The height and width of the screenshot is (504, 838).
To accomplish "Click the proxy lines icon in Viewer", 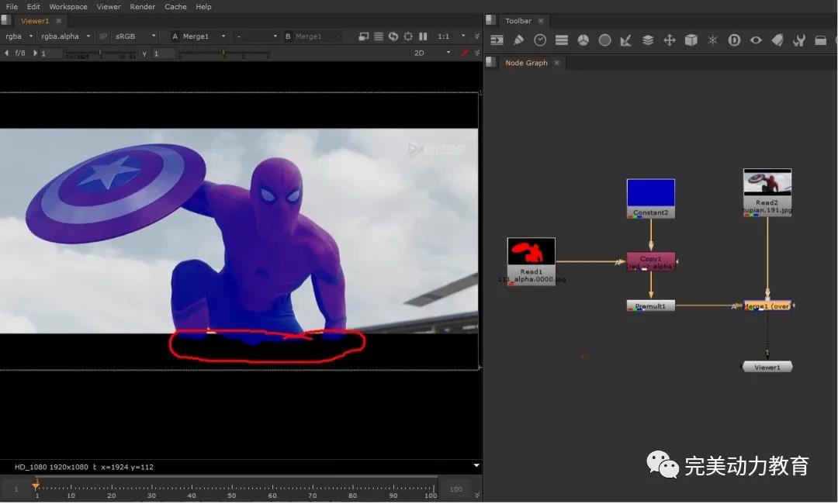I will 379,36.
